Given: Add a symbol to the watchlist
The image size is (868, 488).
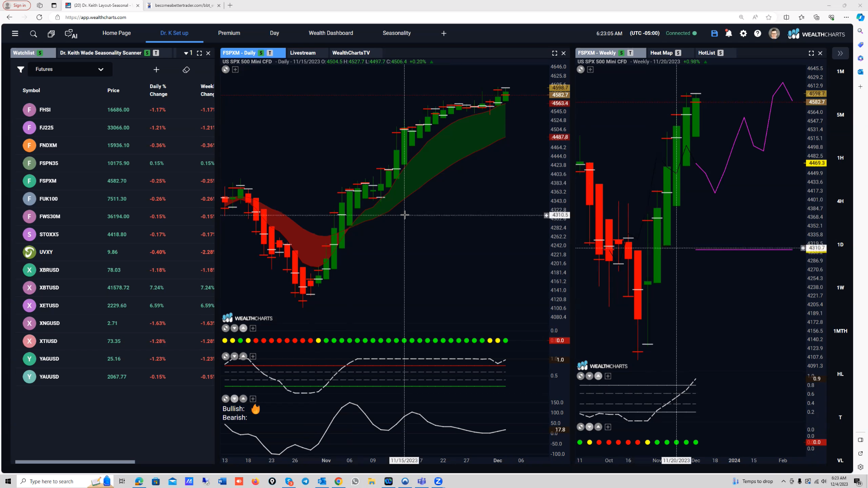Looking at the screenshot, I should pyautogui.click(x=156, y=70).
